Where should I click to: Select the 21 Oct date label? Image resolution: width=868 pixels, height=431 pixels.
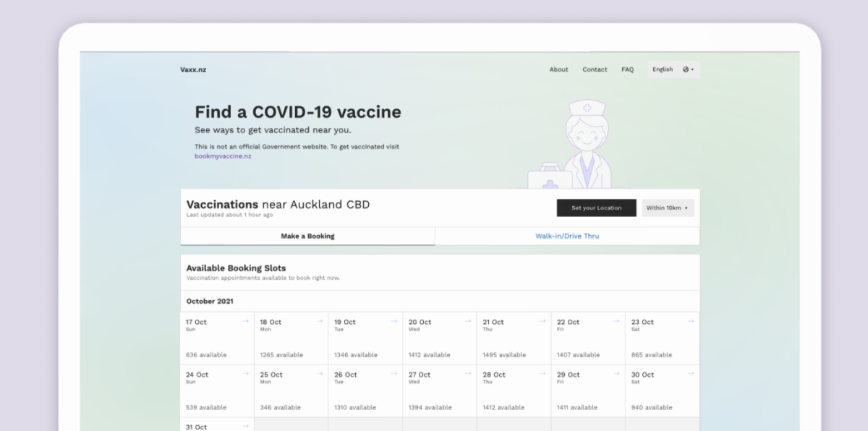(x=493, y=322)
